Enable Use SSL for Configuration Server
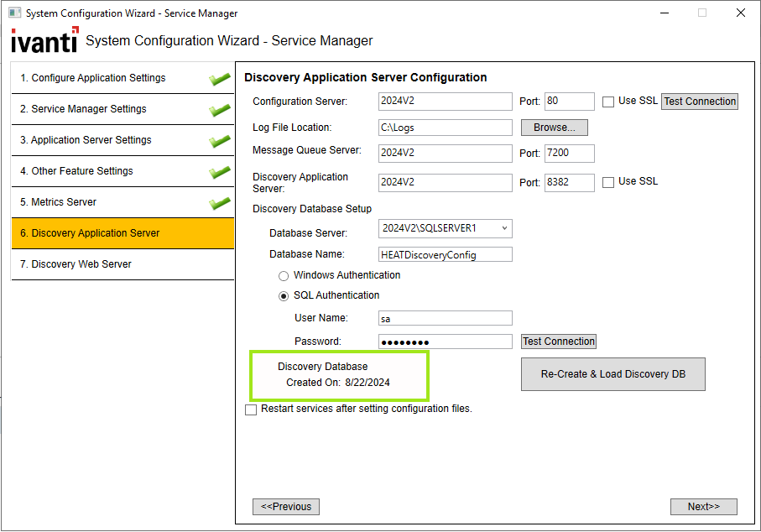 pyautogui.click(x=608, y=102)
